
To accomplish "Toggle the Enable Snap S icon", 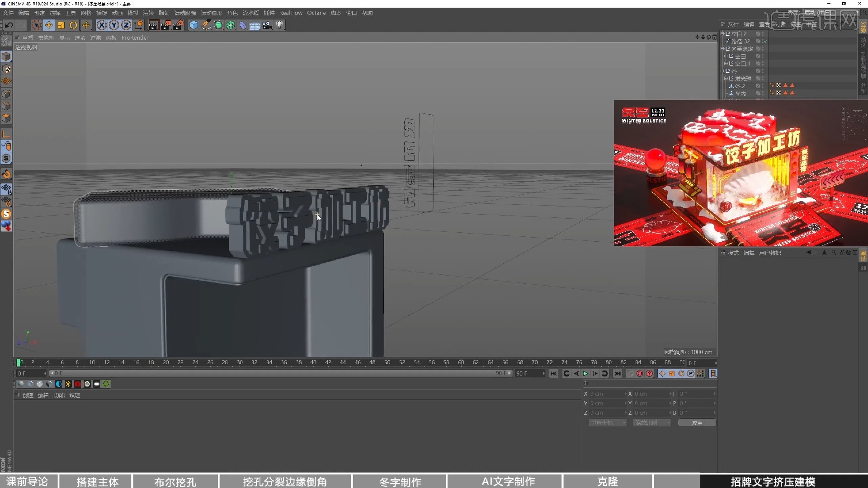I will 6,159.
